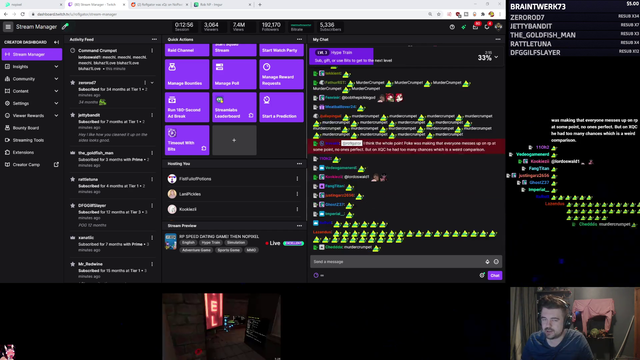Click Start a Prediction quick action
Image resolution: width=640 pixels, height=360 pixels.
(x=281, y=107)
